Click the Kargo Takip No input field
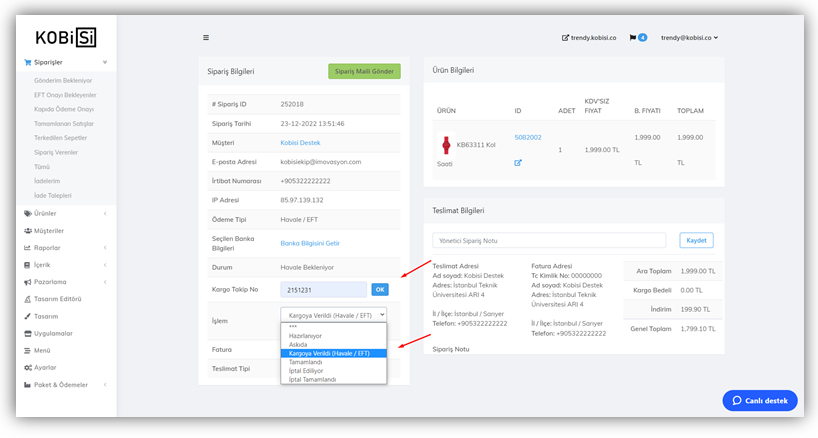This screenshot has width=818, height=438. point(323,289)
